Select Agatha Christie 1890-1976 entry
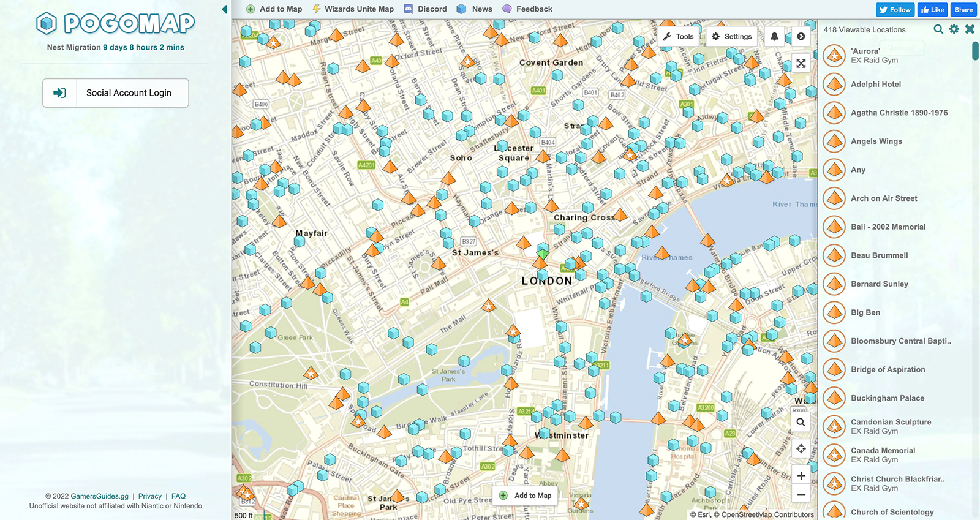The height and width of the screenshot is (520, 980). (895, 113)
